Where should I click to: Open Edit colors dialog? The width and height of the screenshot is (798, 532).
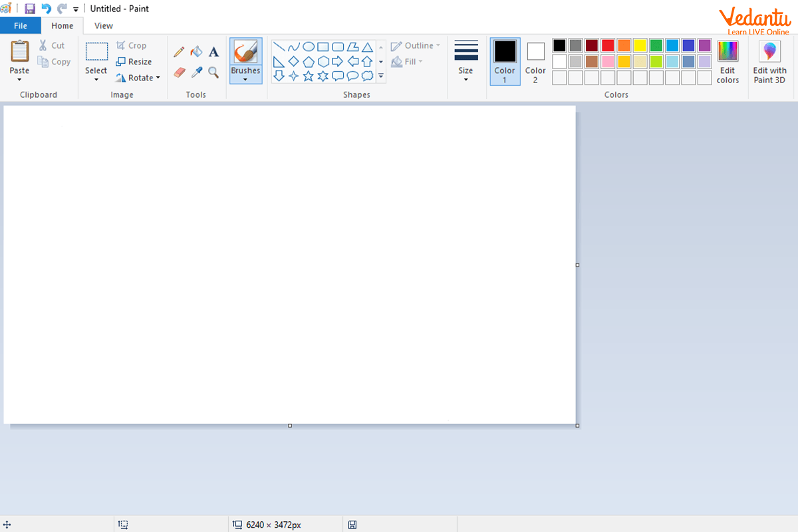point(728,61)
